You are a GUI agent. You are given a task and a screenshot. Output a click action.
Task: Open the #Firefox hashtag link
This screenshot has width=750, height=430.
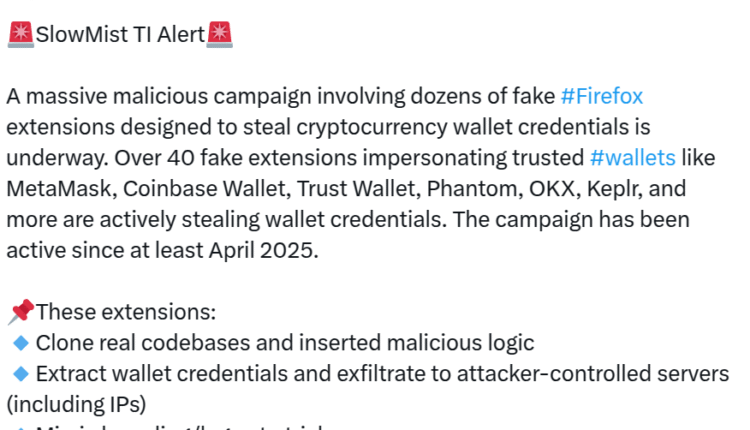coord(601,97)
